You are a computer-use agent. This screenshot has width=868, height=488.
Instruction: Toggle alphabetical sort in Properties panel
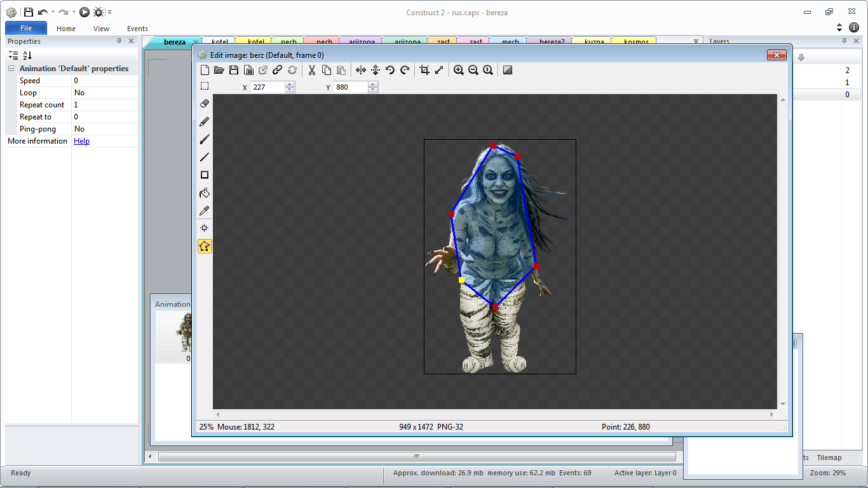(27, 55)
